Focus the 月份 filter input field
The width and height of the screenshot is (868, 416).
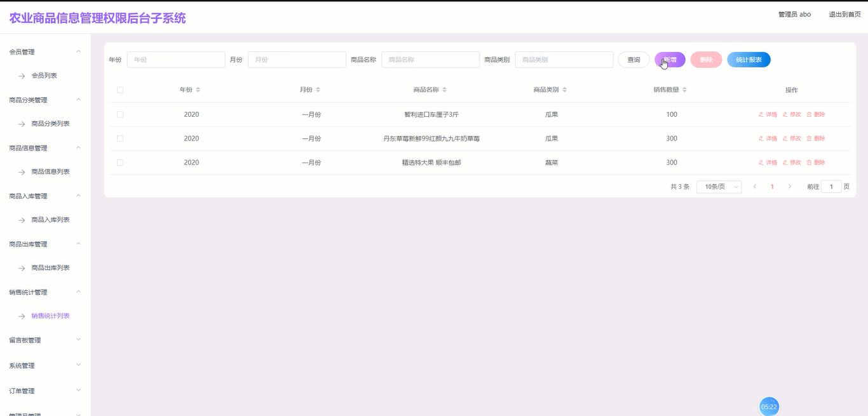click(x=297, y=60)
